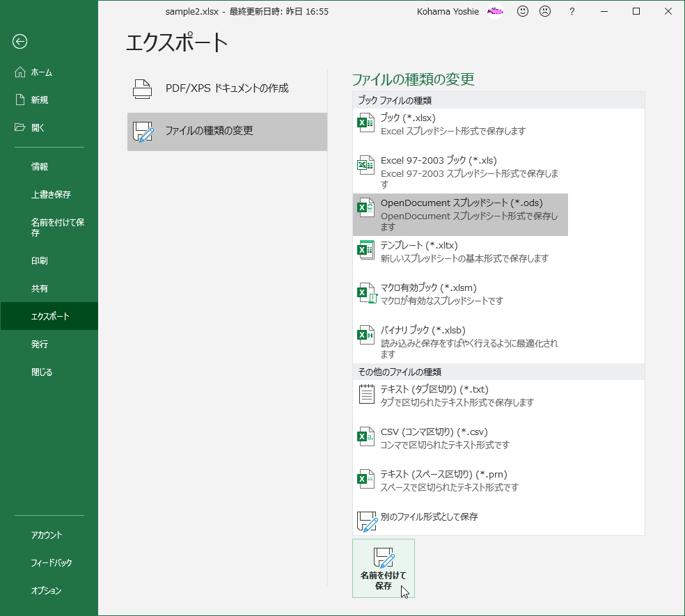Click the テキスト スペース区切り (*.prn) file icon
The image size is (685, 616).
366,480
